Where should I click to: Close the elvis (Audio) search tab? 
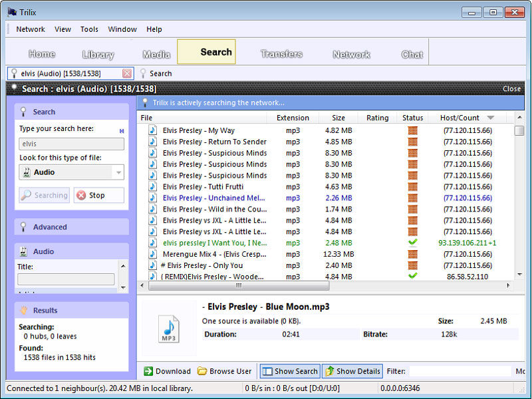(x=127, y=73)
